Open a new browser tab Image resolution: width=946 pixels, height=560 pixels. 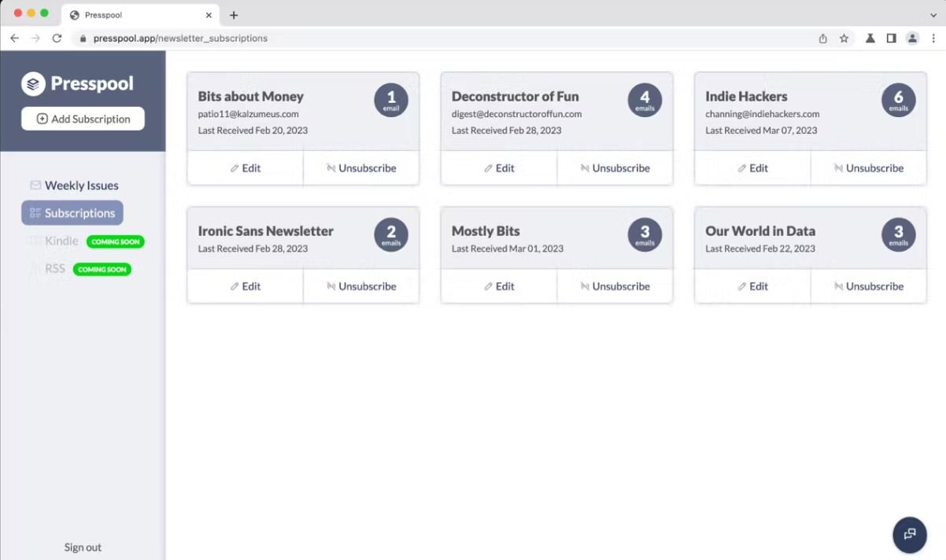tap(234, 15)
